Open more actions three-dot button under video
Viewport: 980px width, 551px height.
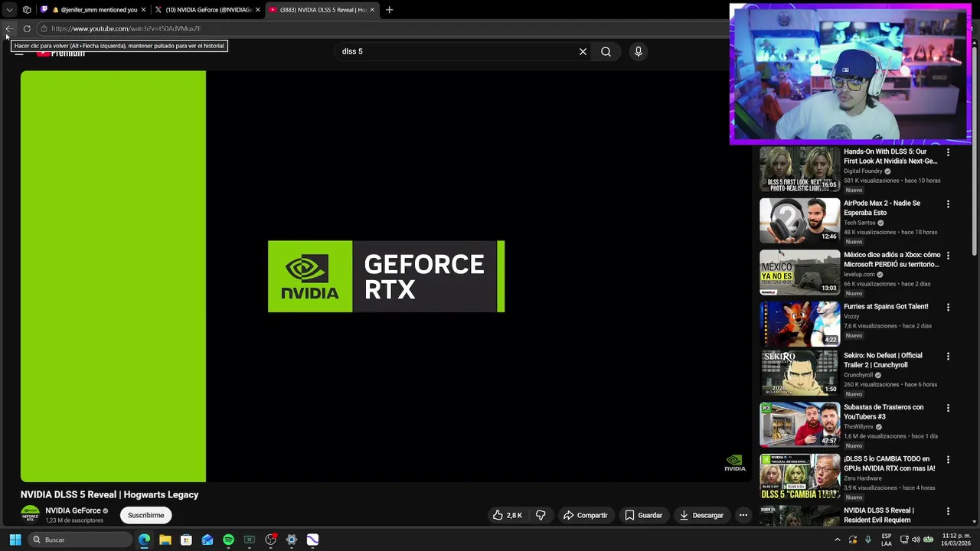(x=743, y=515)
